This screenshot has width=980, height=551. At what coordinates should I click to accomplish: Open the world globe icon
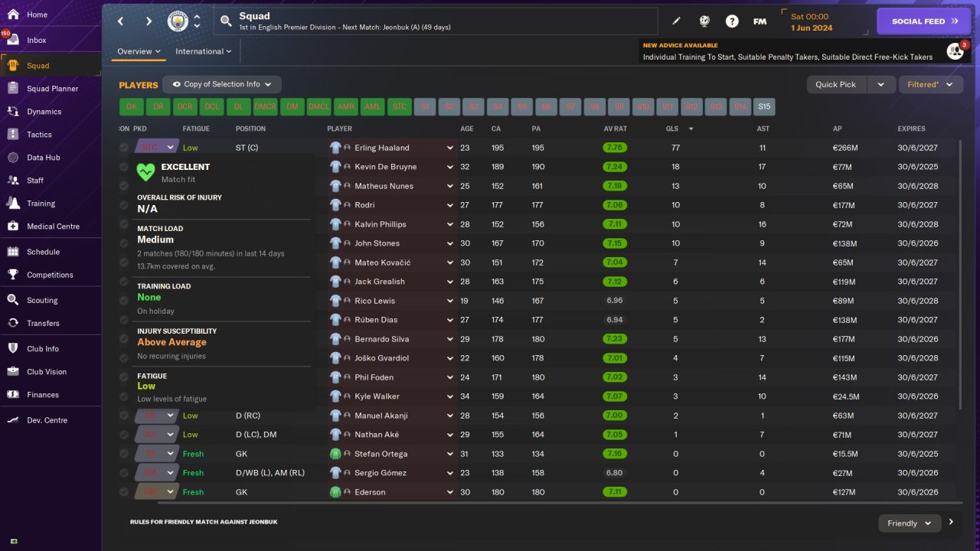coord(704,21)
